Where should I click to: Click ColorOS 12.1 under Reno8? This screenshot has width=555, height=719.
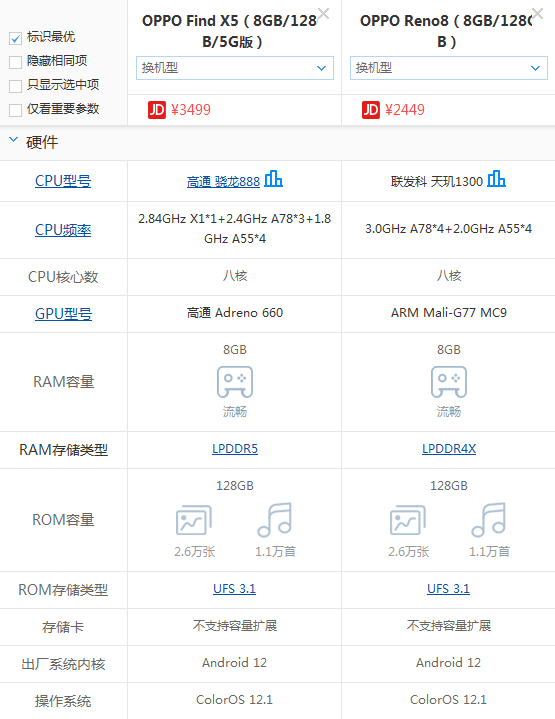[448, 700]
